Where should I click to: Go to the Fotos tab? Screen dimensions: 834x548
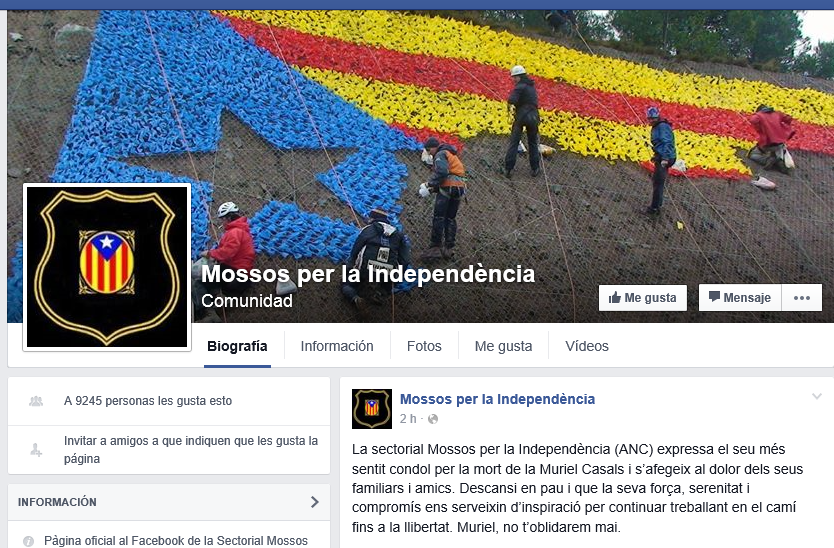click(x=424, y=346)
